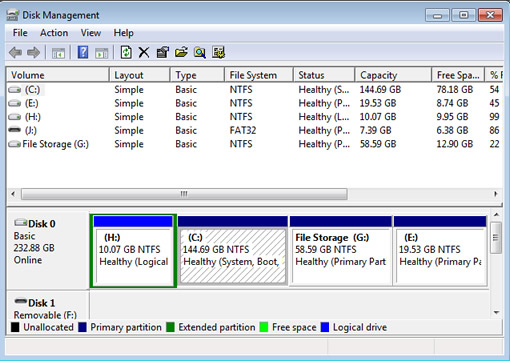Sort by the Status column header
Screen dimensions: 510x361
324,75
